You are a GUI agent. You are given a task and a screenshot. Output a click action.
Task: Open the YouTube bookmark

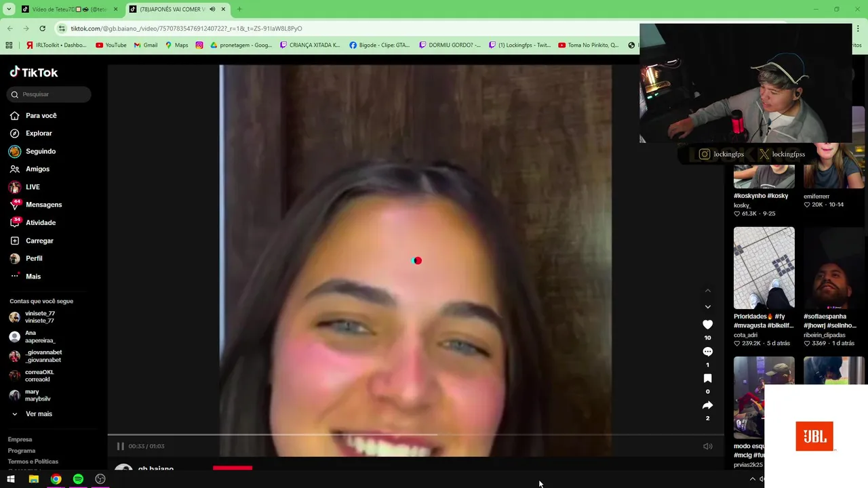(111, 45)
